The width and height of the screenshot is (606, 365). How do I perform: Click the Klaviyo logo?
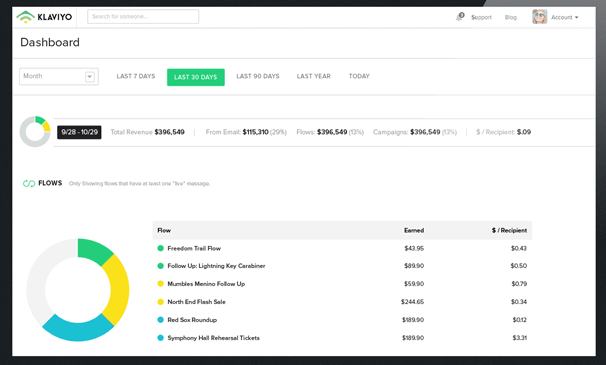pos(44,17)
